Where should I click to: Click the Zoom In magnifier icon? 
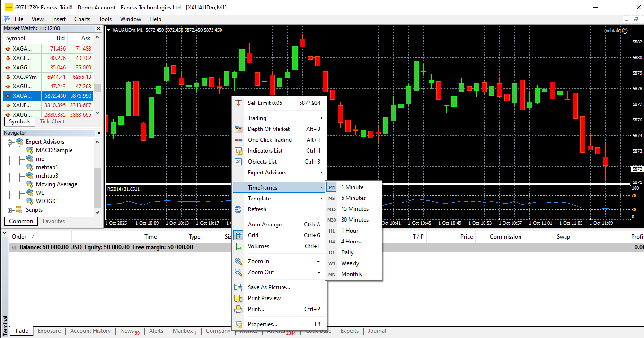238,261
